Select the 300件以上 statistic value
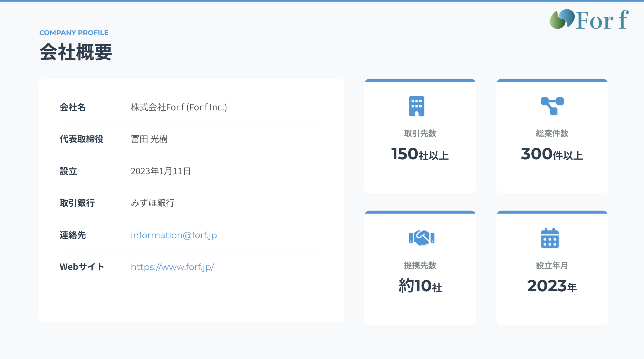Screen dimensions: 644x359 click(x=552, y=154)
